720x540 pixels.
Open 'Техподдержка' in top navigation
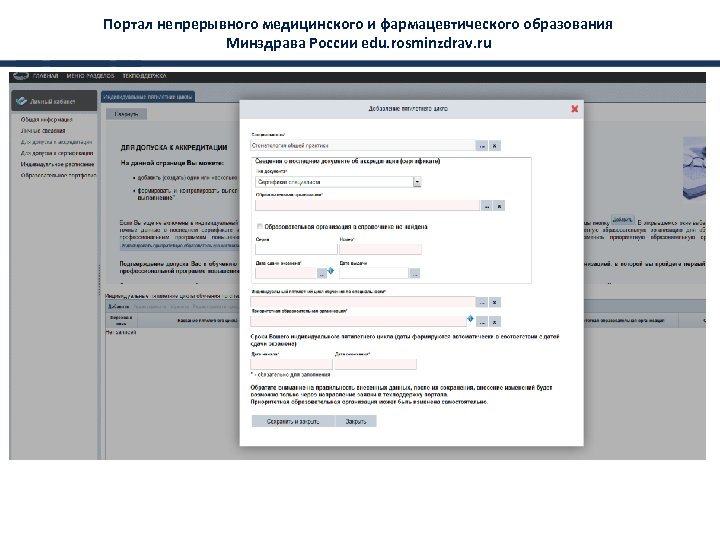click(x=144, y=76)
